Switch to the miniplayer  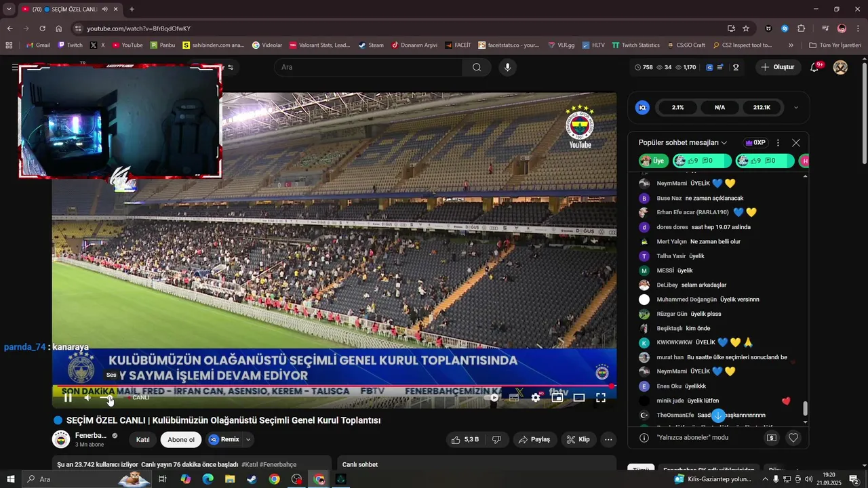click(x=557, y=398)
